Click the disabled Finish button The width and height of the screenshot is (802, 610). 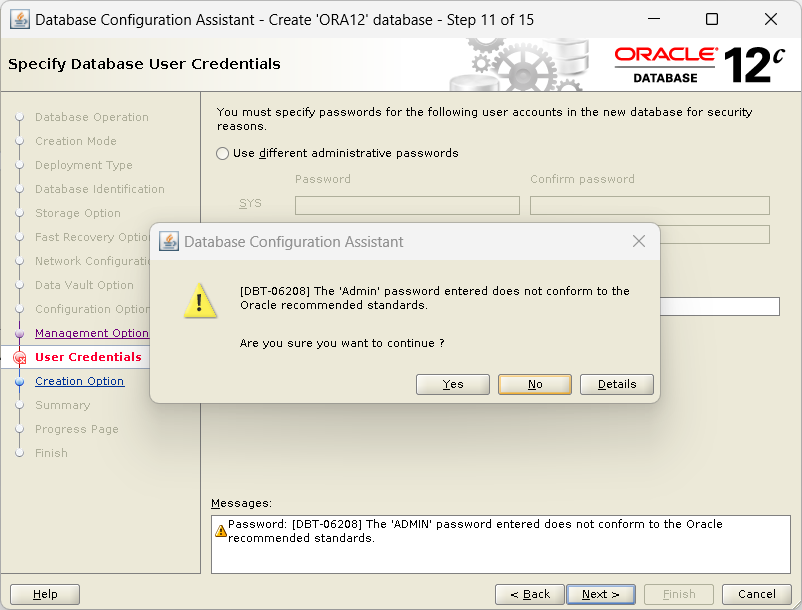679,594
